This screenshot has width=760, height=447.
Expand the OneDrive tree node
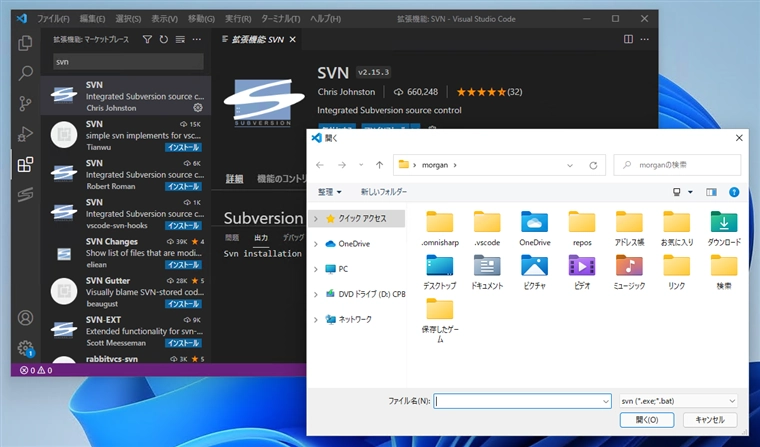point(316,244)
